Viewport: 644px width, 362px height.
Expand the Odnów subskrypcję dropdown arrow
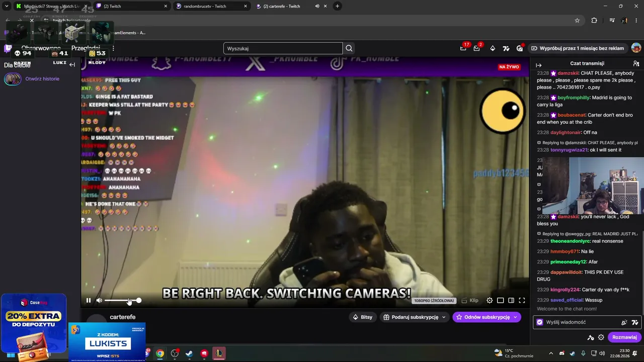[x=515, y=317]
